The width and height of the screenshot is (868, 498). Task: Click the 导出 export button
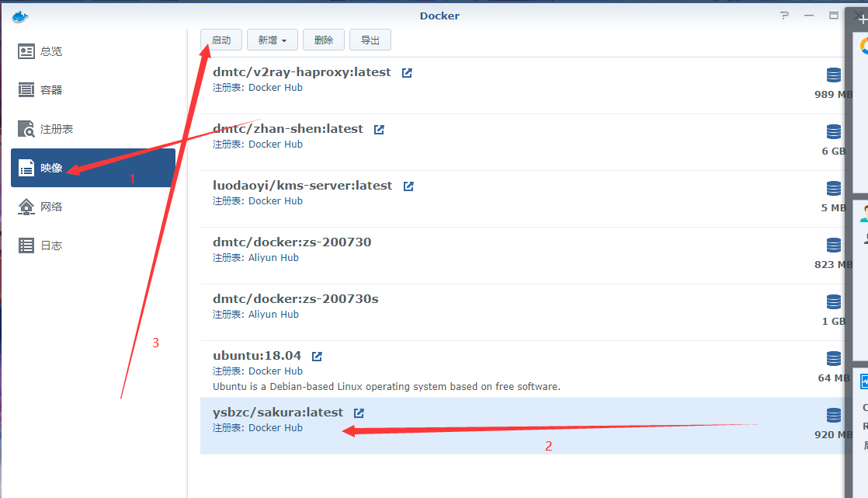[x=370, y=40]
